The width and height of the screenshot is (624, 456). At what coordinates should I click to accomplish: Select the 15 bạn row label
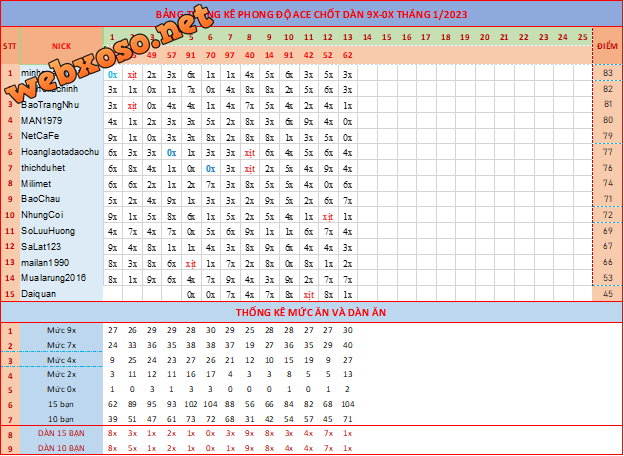[61, 404]
